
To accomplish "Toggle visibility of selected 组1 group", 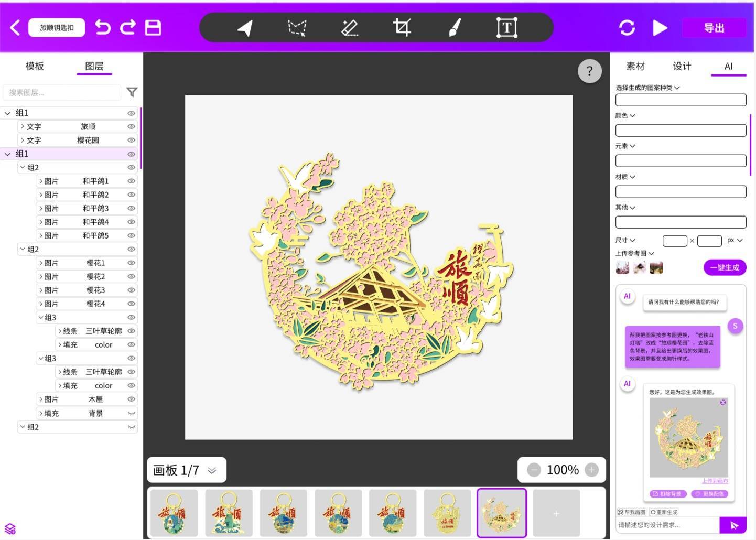I will 132,154.
